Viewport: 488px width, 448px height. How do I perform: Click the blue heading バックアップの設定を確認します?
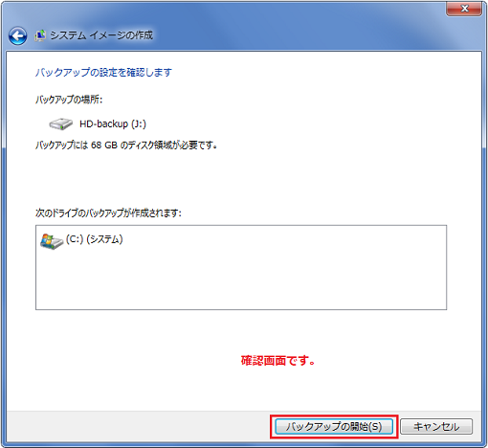[103, 73]
